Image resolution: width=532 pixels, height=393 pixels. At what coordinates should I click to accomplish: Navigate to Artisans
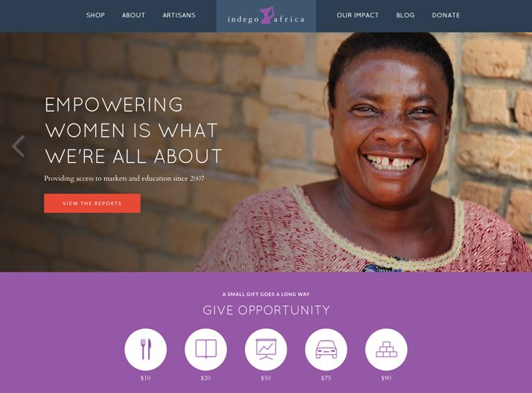coord(179,16)
